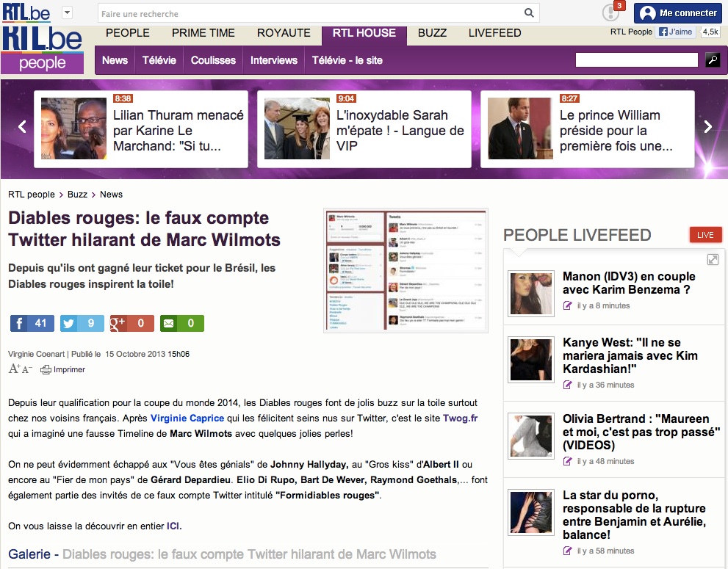
Task: Open the dropdown arrow next to the RTL.be logo
Action: click(66, 12)
